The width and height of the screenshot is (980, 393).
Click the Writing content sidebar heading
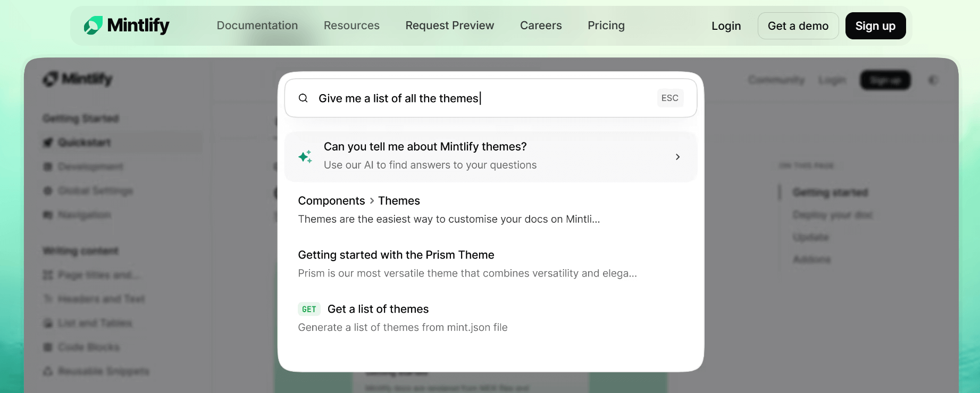pos(81,250)
